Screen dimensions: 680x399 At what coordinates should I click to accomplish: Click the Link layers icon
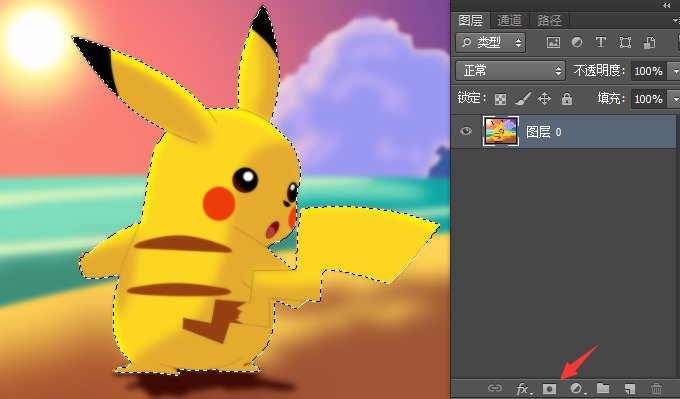coord(495,388)
